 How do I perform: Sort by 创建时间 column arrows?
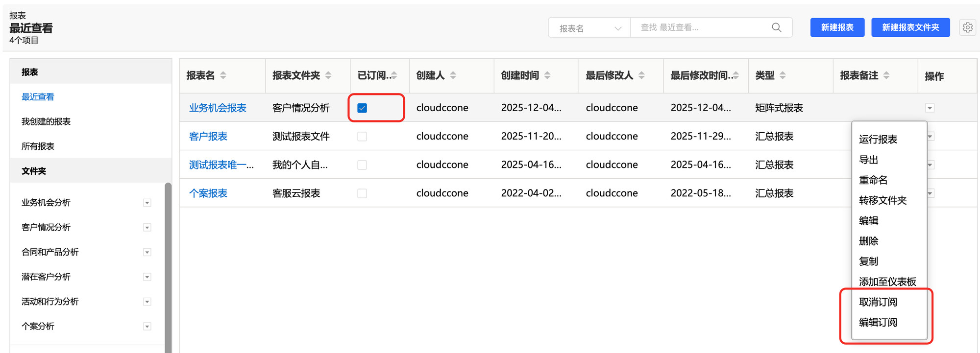point(547,75)
